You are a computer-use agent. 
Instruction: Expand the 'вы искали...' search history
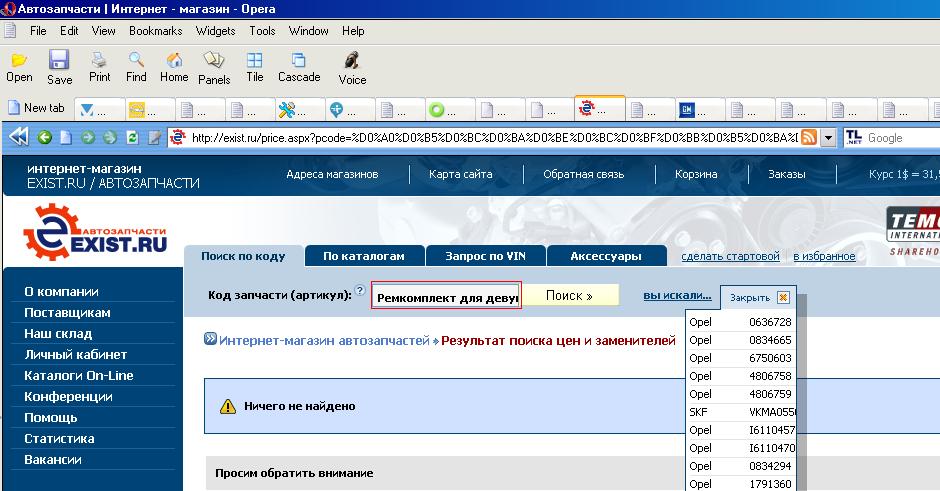point(677,295)
